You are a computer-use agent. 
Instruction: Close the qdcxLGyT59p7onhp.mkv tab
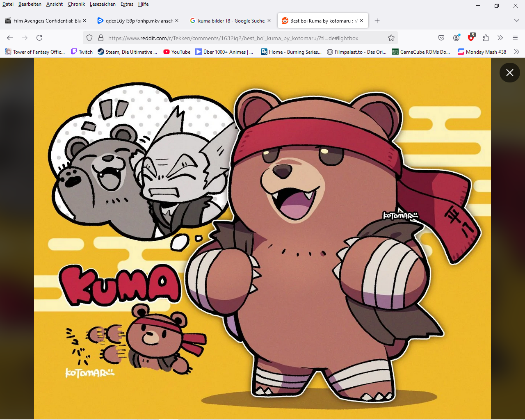[177, 21]
